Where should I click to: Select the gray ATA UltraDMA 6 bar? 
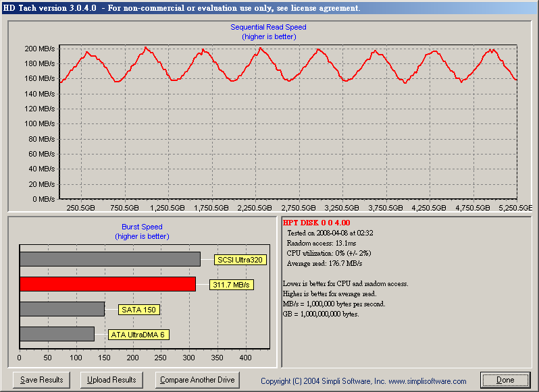pos(57,334)
